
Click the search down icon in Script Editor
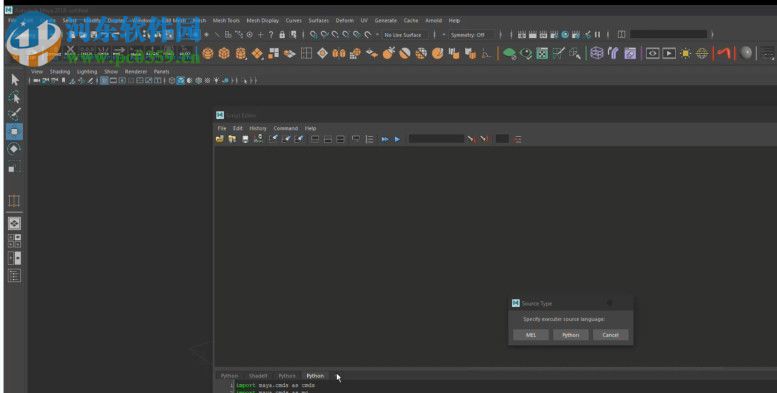click(x=470, y=139)
